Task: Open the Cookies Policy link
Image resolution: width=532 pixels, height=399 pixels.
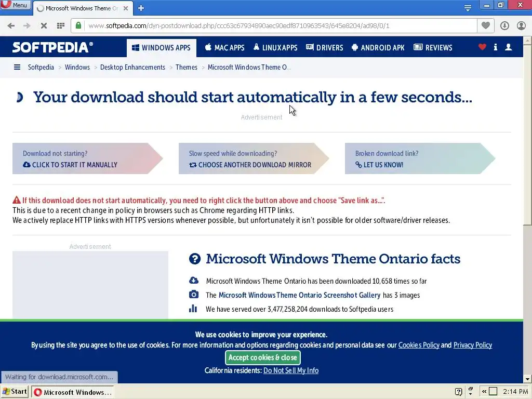Action: (x=419, y=345)
